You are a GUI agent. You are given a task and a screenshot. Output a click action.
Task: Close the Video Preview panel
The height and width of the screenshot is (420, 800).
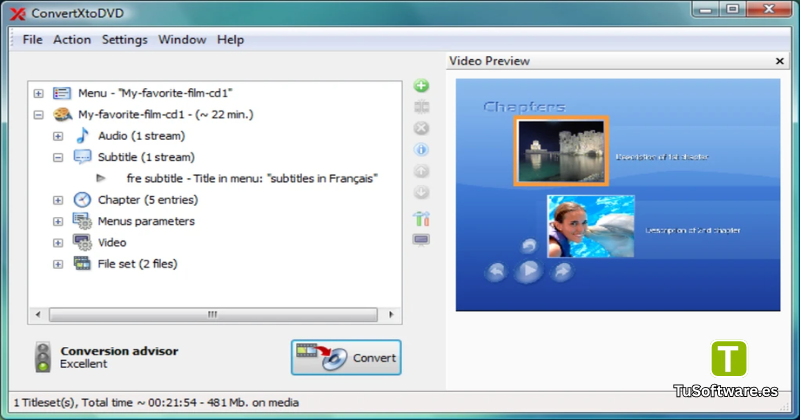[x=780, y=61]
